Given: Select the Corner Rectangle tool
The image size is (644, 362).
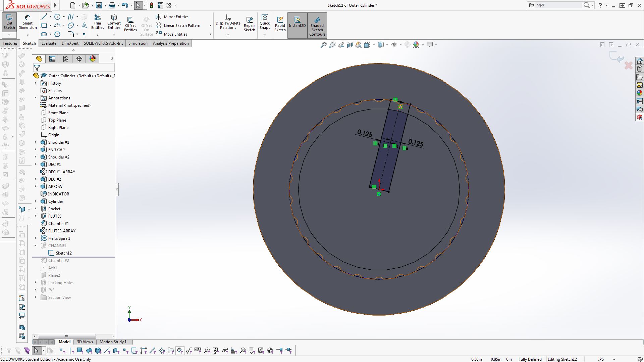Looking at the screenshot, I should (x=44, y=26).
